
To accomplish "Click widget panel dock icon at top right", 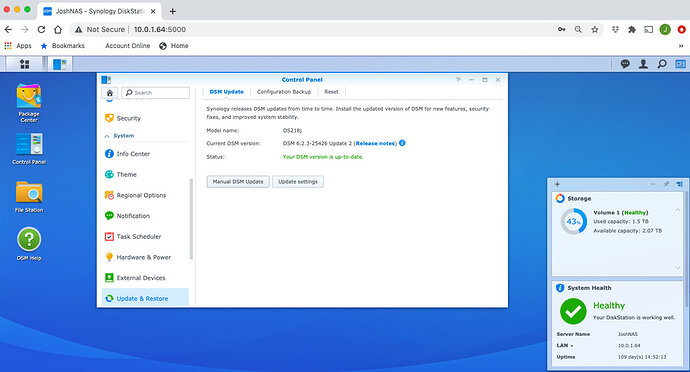I will click(x=680, y=184).
